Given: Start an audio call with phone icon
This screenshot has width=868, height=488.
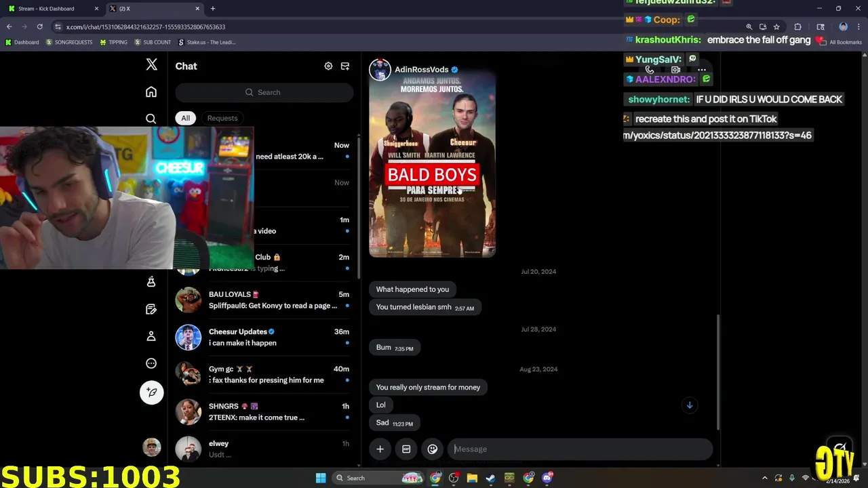Looking at the screenshot, I should click(650, 69).
